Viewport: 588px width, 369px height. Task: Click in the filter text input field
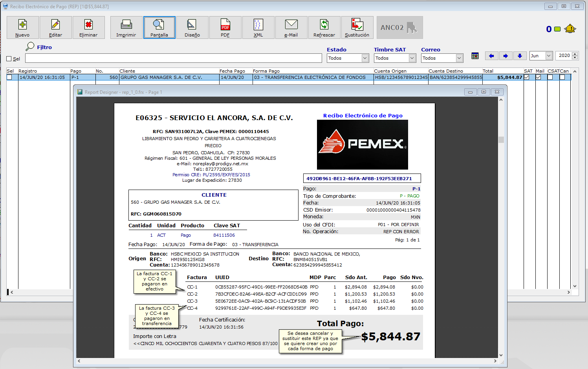pos(173,58)
